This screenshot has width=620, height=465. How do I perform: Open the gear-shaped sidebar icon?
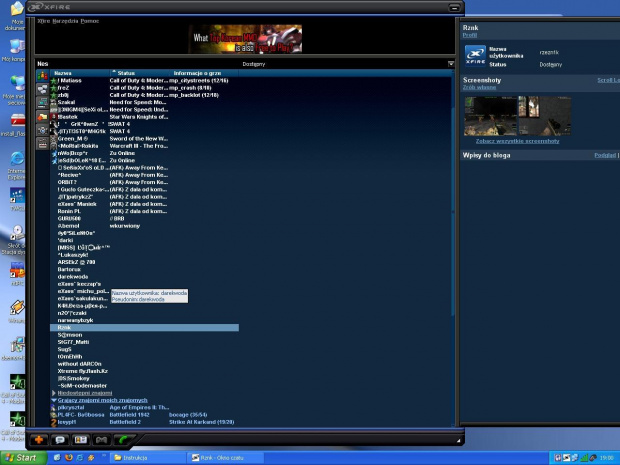[x=42, y=130]
